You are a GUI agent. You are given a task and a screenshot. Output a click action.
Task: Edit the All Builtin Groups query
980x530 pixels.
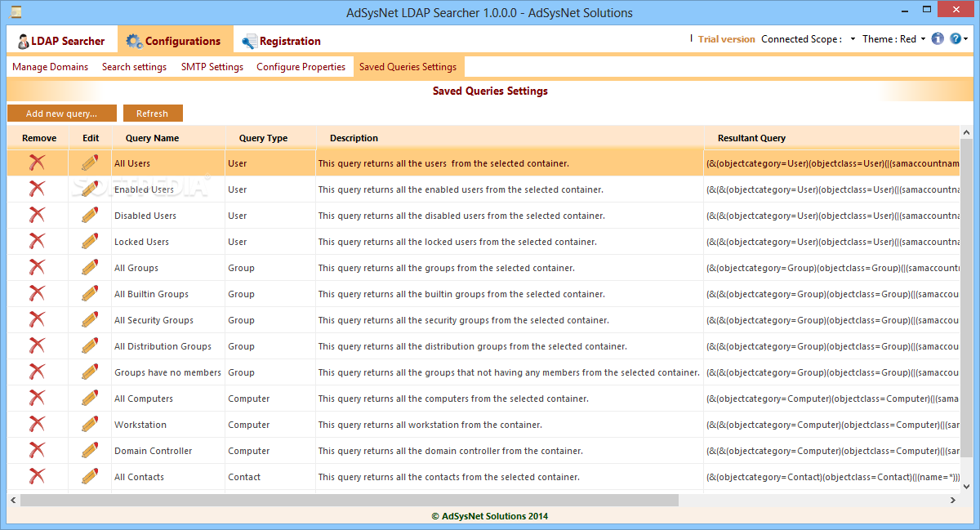coord(90,294)
